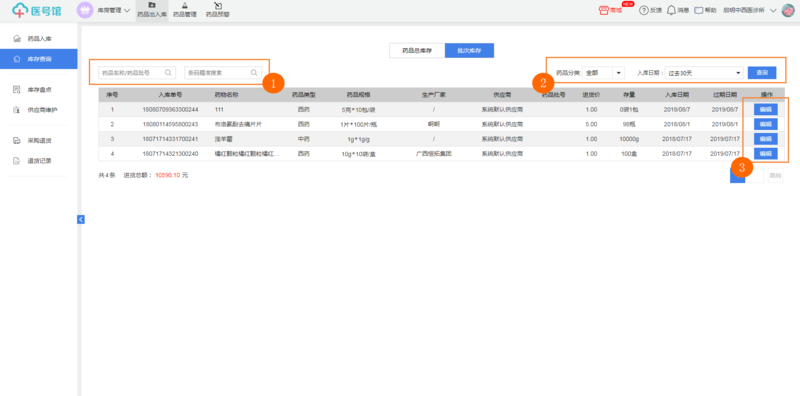The image size is (800, 396).
Task: Click the 药物名称 column header
Action: point(227,95)
